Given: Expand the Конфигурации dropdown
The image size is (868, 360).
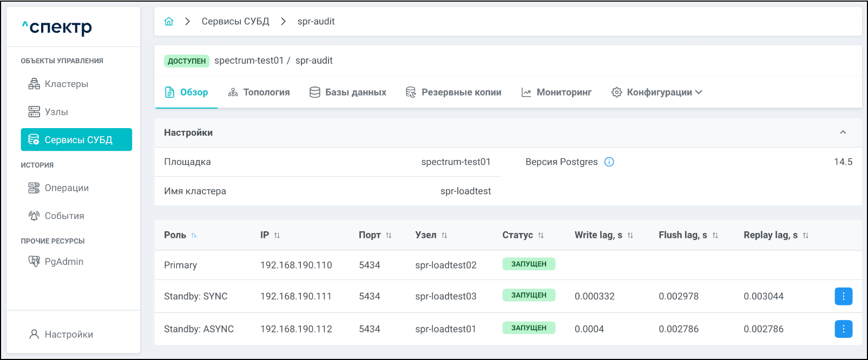Looking at the screenshot, I should (657, 92).
